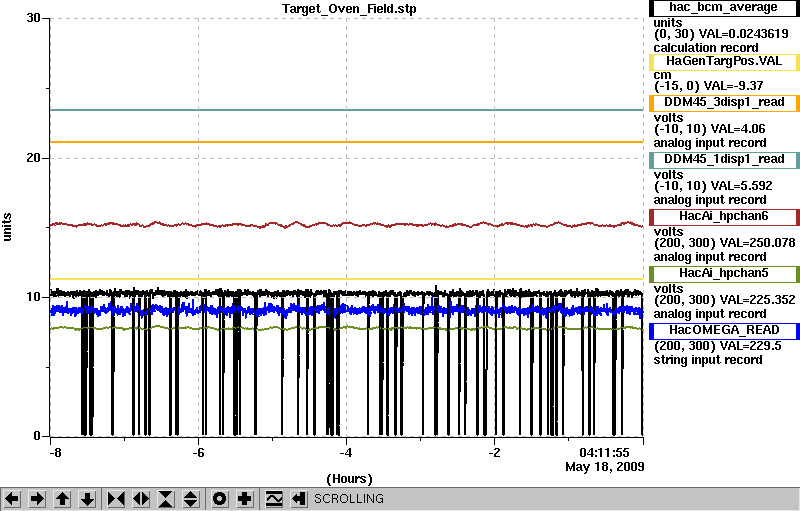Click the VAL=0.0243619 readout
800x511 pixels.
point(743,34)
